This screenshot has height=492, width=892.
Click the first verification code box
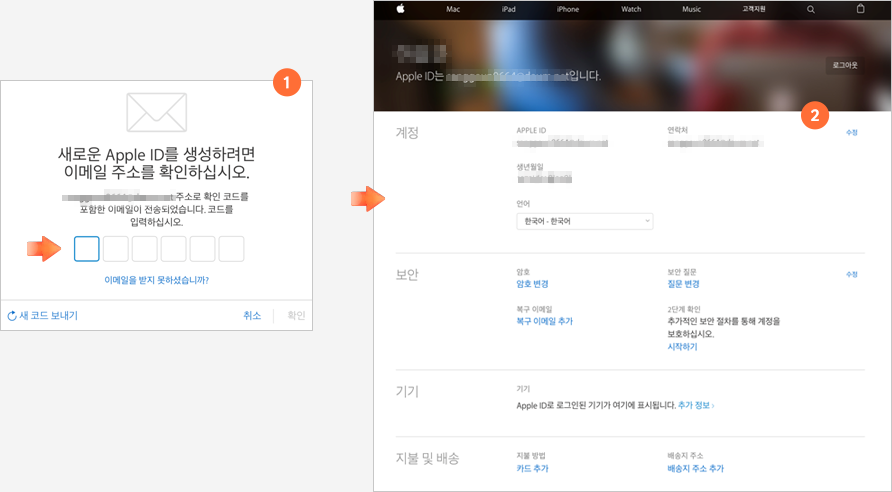86,249
